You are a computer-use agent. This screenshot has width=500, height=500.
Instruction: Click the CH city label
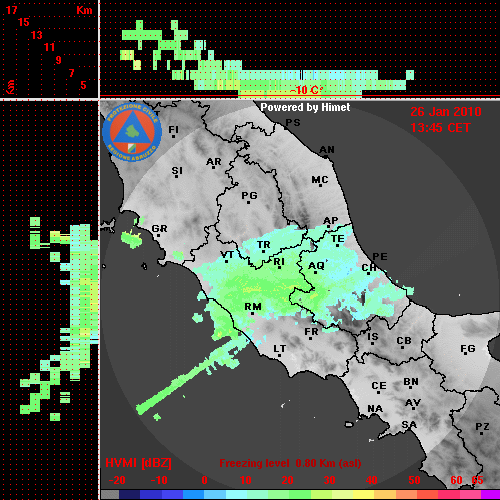tap(369, 267)
